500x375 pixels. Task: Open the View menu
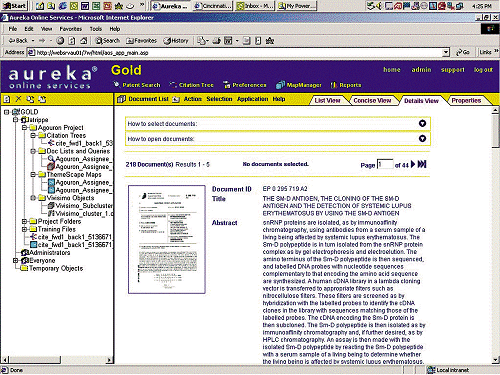46,29
